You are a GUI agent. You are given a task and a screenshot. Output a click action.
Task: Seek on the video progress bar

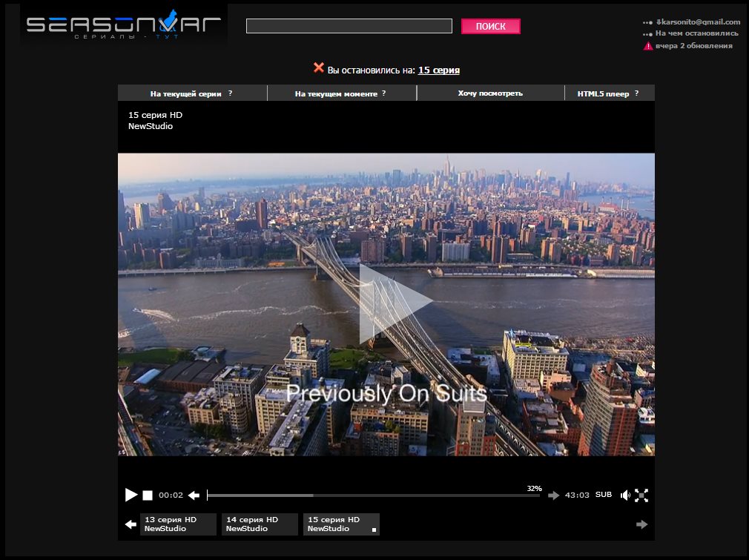pos(374,495)
